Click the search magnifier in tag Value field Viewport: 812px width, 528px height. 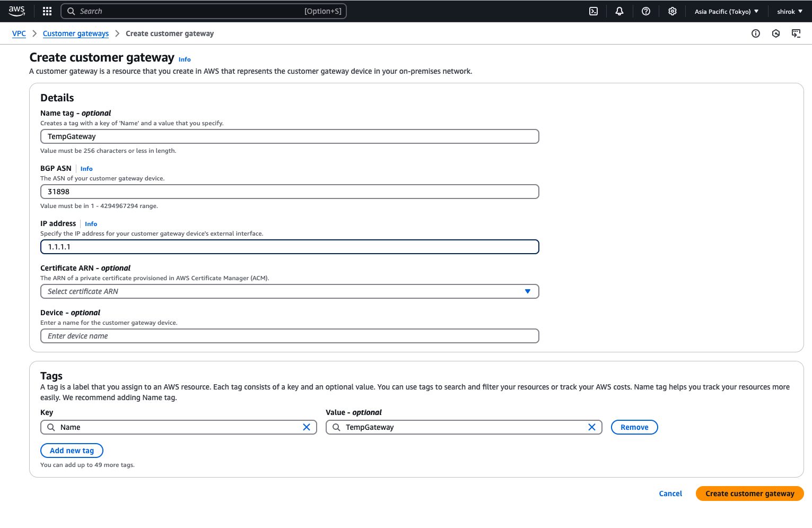pyautogui.click(x=336, y=427)
